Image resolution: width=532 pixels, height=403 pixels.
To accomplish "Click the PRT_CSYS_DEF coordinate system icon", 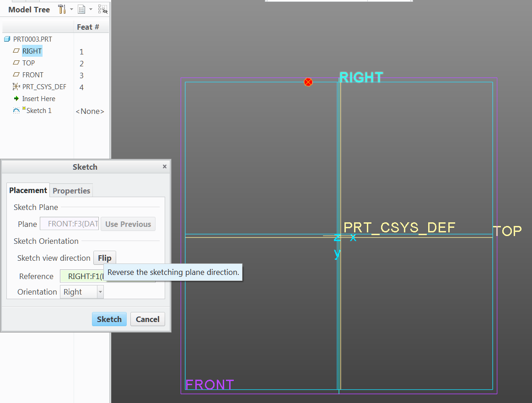I will tap(16, 86).
